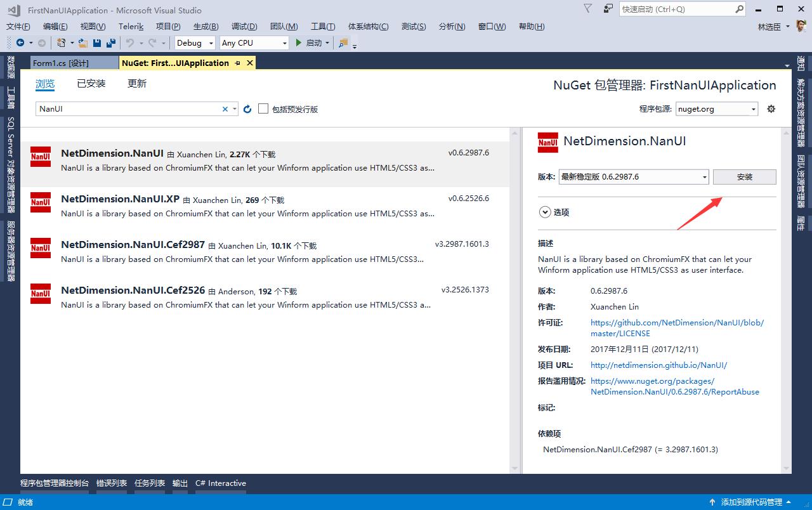Image resolution: width=812 pixels, height=510 pixels.
Task: Open the ReportAbuse nuget.org link
Action: [x=675, y=386]
